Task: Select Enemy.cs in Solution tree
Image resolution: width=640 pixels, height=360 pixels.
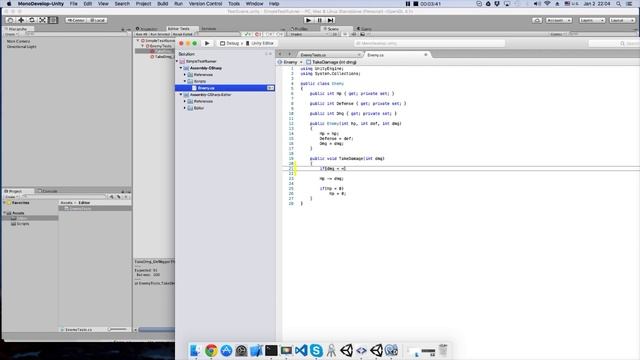Action: tap(225, 88)
